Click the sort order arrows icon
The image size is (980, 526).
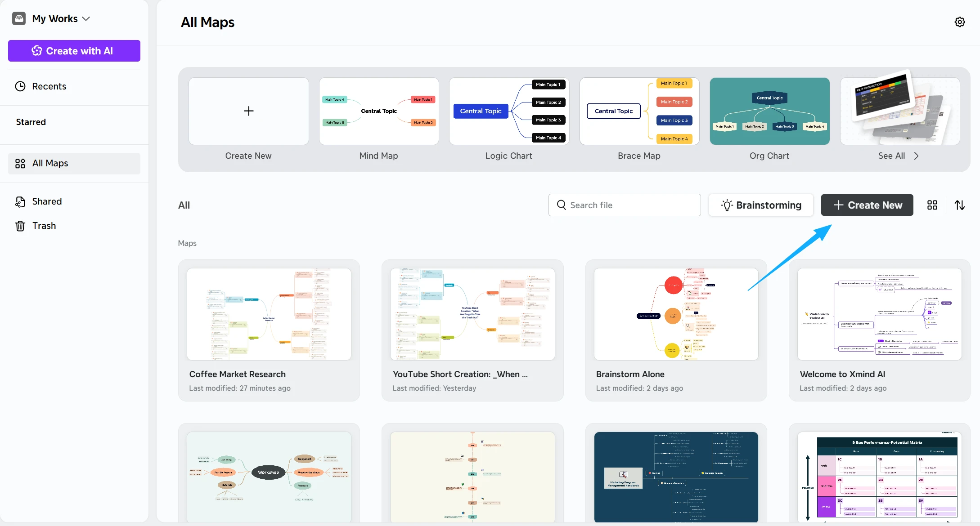point(959,205)
